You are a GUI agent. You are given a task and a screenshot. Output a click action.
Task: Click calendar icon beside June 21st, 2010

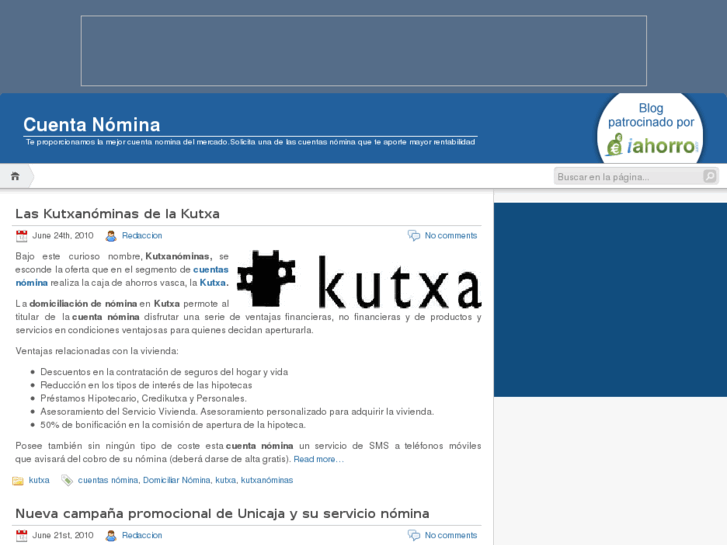click(x=21, y=535)
